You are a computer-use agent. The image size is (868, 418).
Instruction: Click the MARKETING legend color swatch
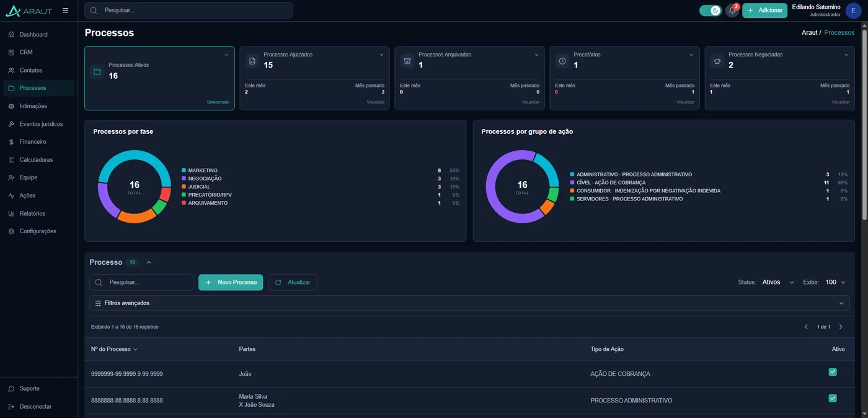[x=184, y=170]
